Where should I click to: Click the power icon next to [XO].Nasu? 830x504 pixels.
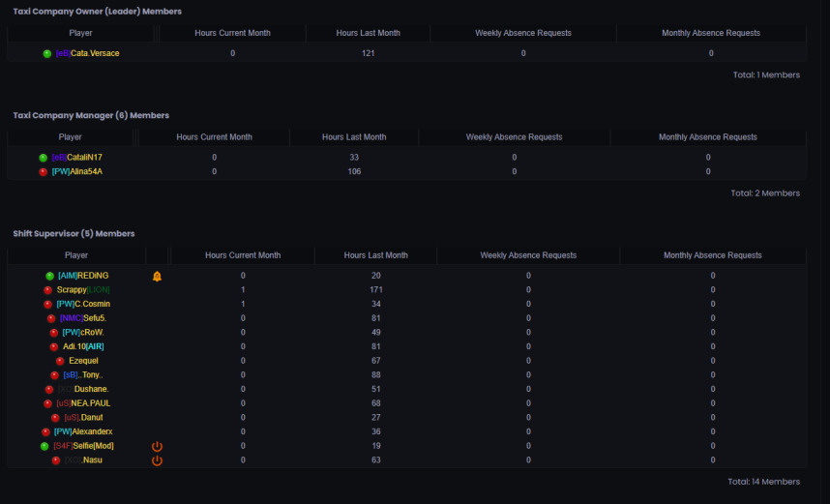pyautogui.click(x=157, y=460)
